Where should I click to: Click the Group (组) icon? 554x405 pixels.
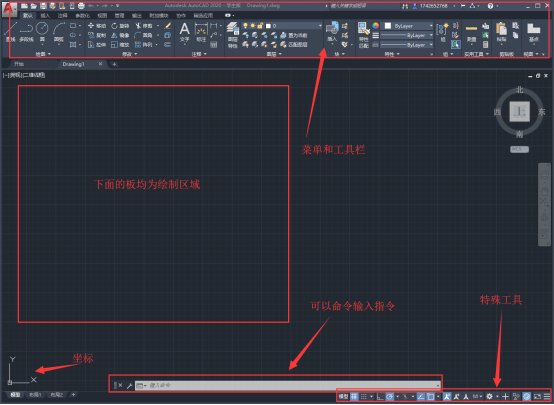tap(442, 33)
